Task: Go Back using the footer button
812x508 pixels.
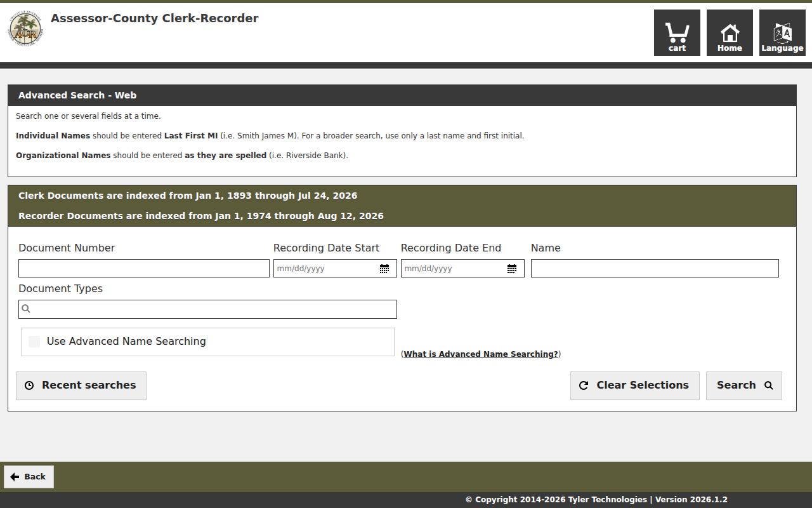Action: 29,477
